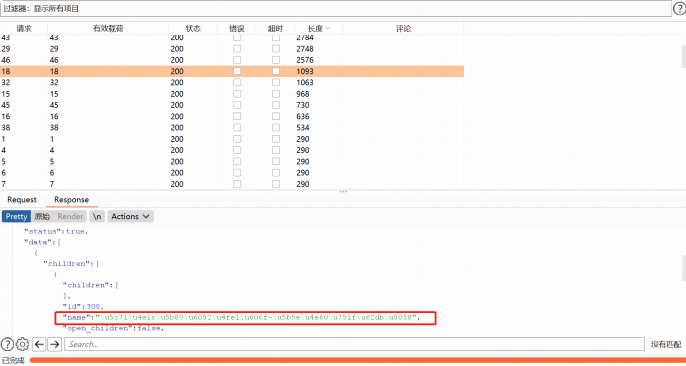
Task: Tick the timeout checkbox in row 43
Action: point(276,38)
